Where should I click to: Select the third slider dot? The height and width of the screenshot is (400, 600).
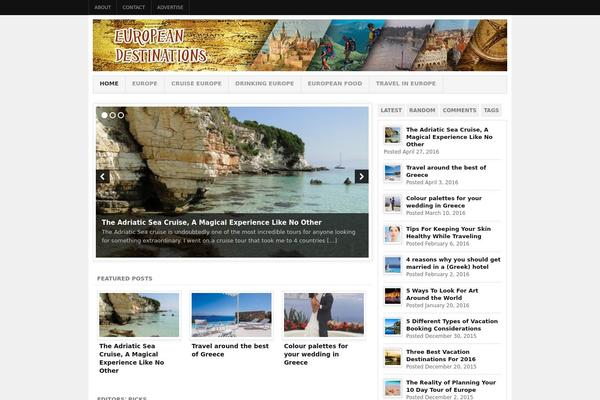click(121, 115)
